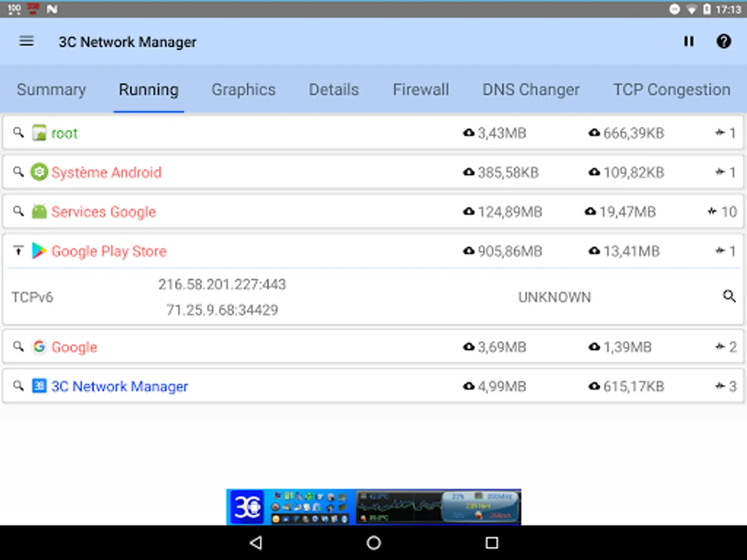Click the download cloud icon beside 905,86MB
The width and height of the screenshot is (747, 560).
[x=469, y=251]
